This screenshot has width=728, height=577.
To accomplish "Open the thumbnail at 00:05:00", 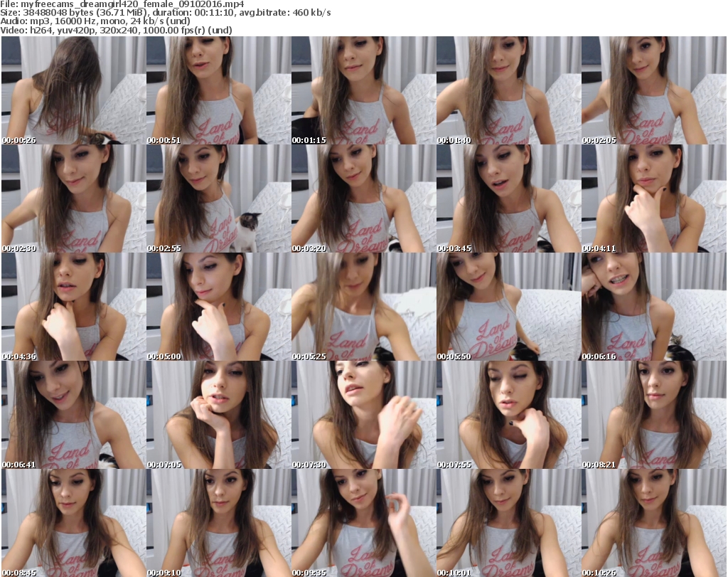I will pyautogui.click(x=219, y=307).
